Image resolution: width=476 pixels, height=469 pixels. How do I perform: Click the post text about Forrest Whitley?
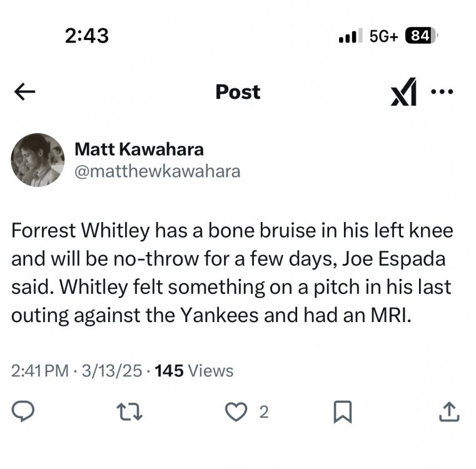click(231, 273)
